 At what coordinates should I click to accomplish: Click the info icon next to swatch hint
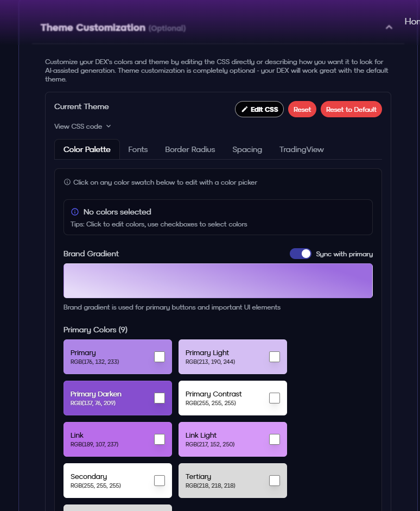click(67, 182)
